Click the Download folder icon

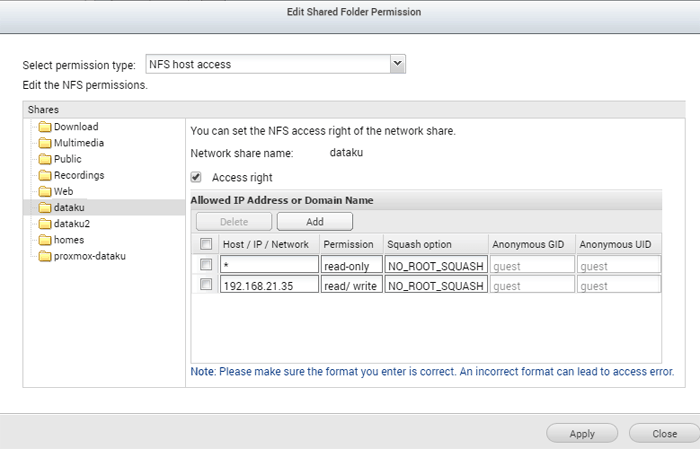pos(45,127)
